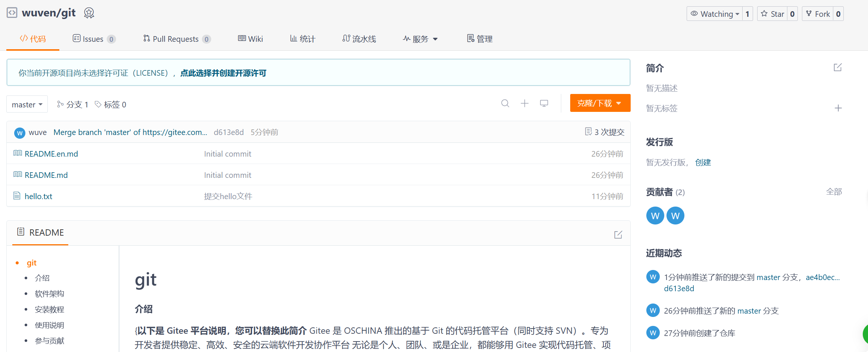Click the plus icon to add a file
The width and height of the screenshot is (868, 352).
click(525, 103)
